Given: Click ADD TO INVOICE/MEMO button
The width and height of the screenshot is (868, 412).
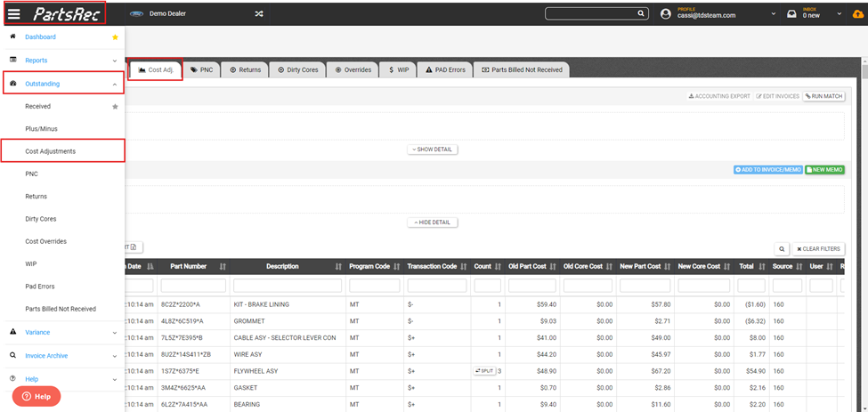Looking at the screenshot, I should 767,170.
